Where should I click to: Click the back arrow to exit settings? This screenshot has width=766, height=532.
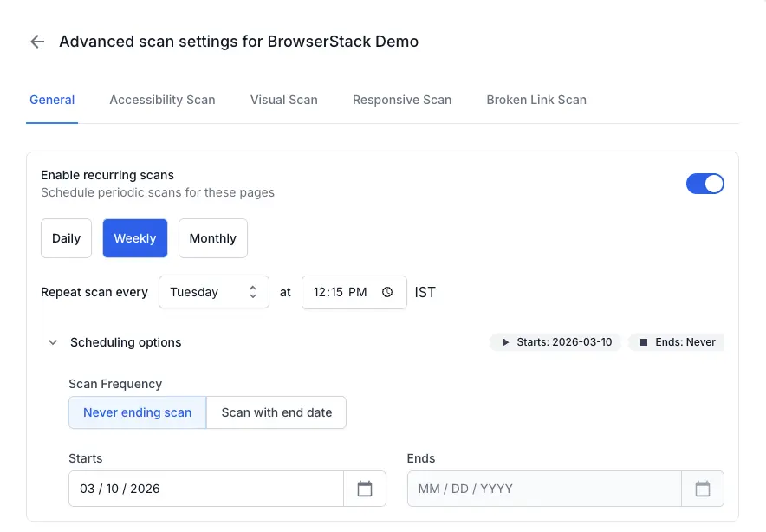click(x=36, y=42)
